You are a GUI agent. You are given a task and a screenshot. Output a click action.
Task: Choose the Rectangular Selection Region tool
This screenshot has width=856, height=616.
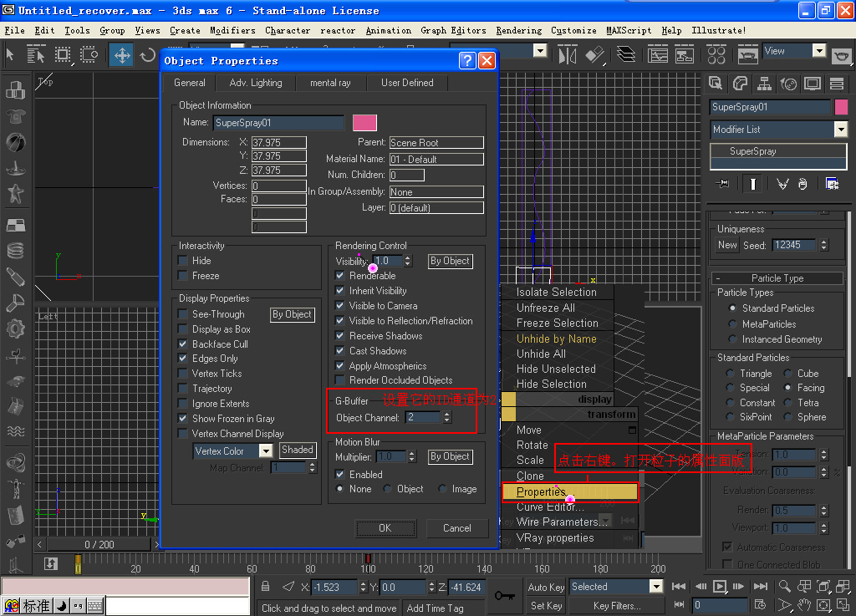pos(63,55)
